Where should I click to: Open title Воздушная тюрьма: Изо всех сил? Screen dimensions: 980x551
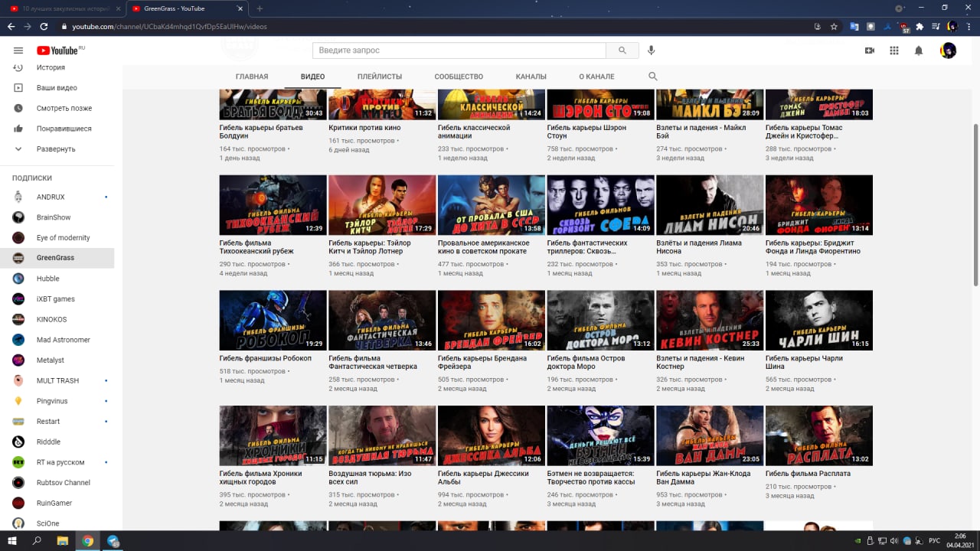coord(370,478)
